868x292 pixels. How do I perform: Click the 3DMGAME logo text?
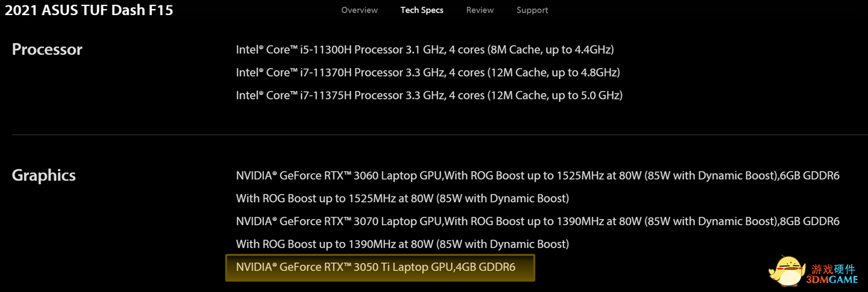pyautogui.click(x=834, y=280)
